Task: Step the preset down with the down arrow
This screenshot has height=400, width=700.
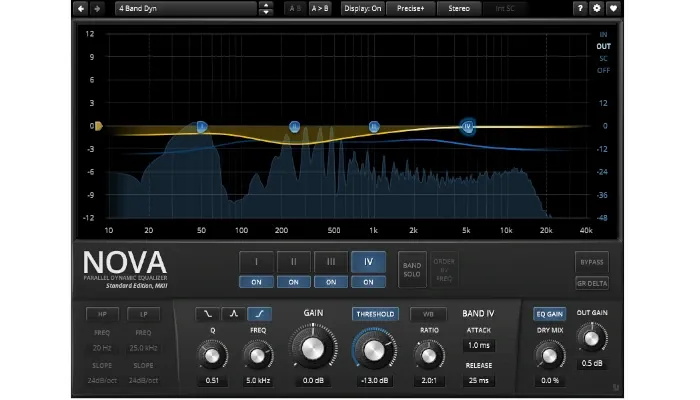Action: pyautogui.click(x=266, y=12)
